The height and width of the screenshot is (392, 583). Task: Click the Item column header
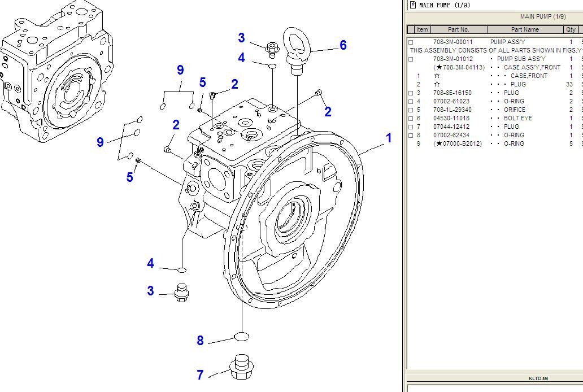pos(422,29)
